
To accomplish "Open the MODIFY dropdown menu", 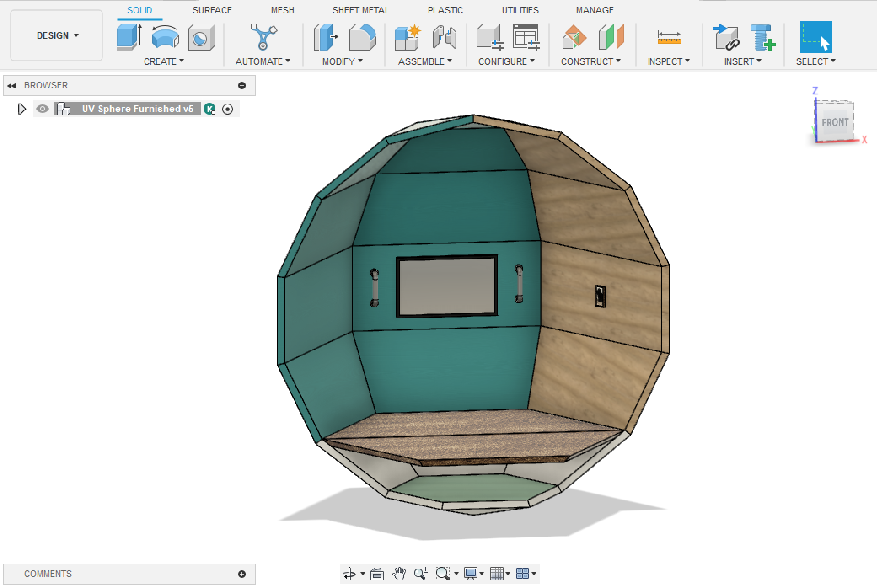I will (342, 61).
